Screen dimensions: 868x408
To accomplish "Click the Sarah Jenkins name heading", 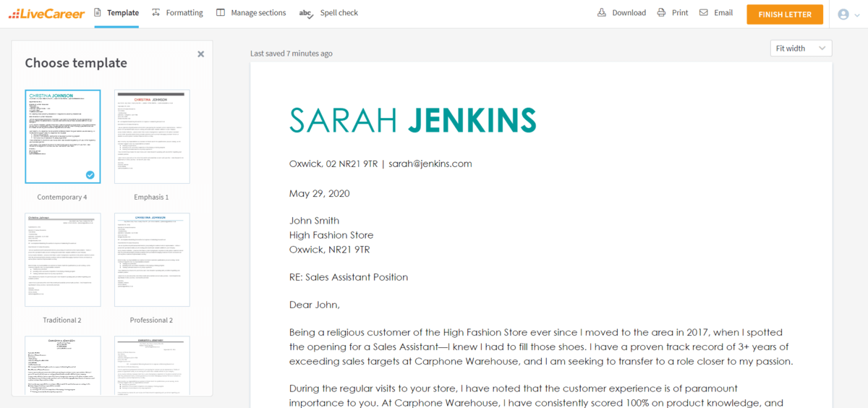I will point(412,120).
